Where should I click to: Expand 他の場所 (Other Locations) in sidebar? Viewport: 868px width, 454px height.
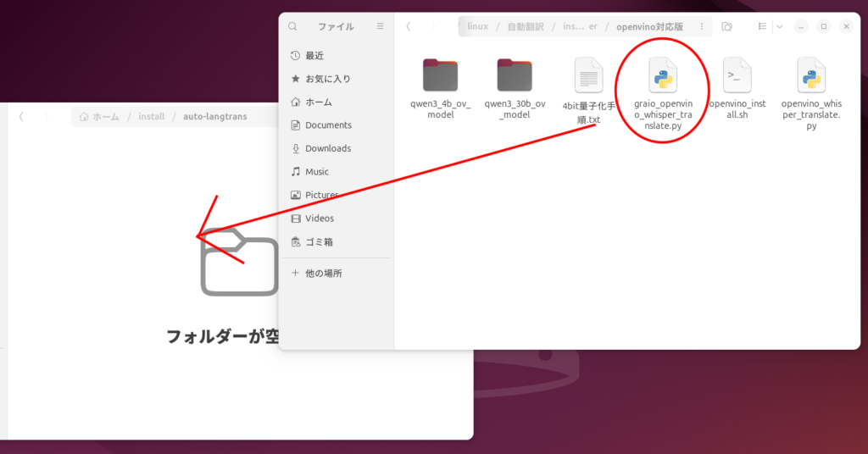pos(321,274)
